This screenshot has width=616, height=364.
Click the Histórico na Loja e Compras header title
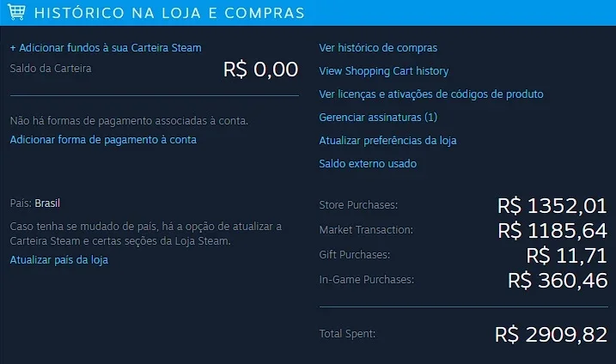click(169, 13)
